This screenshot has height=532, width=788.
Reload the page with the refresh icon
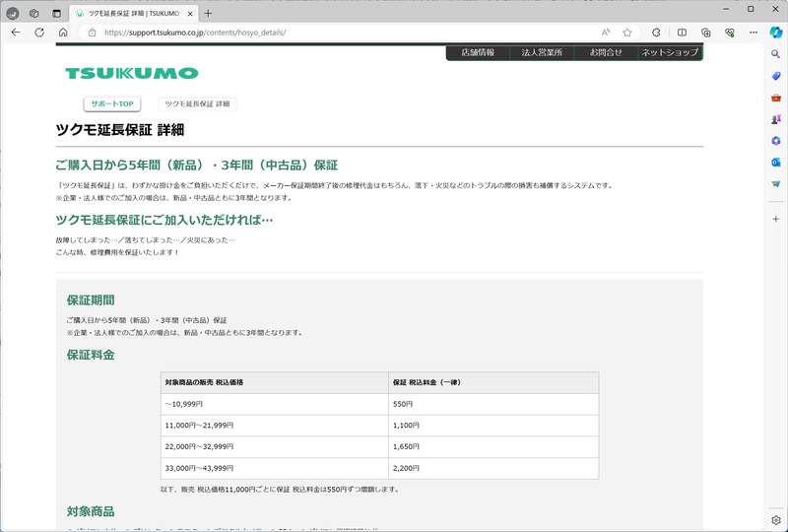tap(39, 33)
